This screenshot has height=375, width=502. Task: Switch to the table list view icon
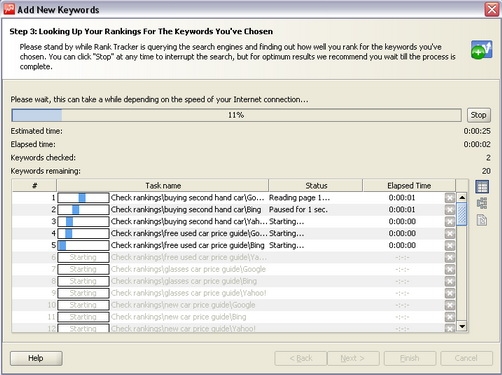click(482, 187)
